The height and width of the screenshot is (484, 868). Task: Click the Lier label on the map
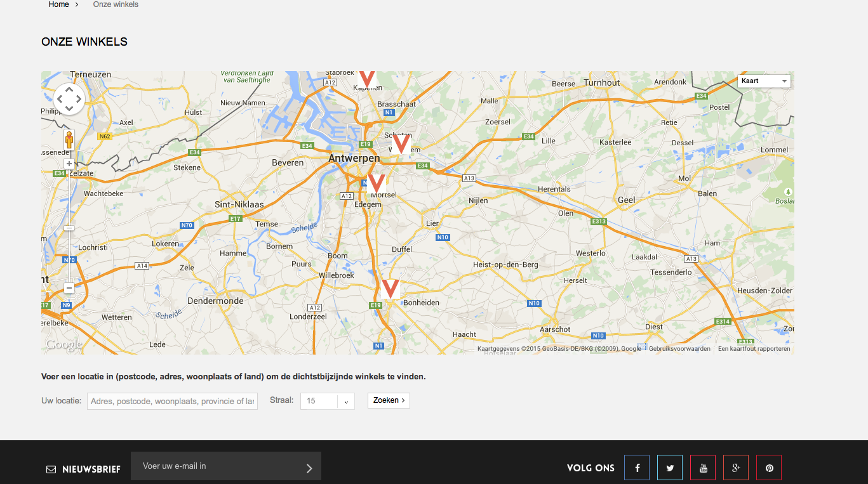[432, 223]
